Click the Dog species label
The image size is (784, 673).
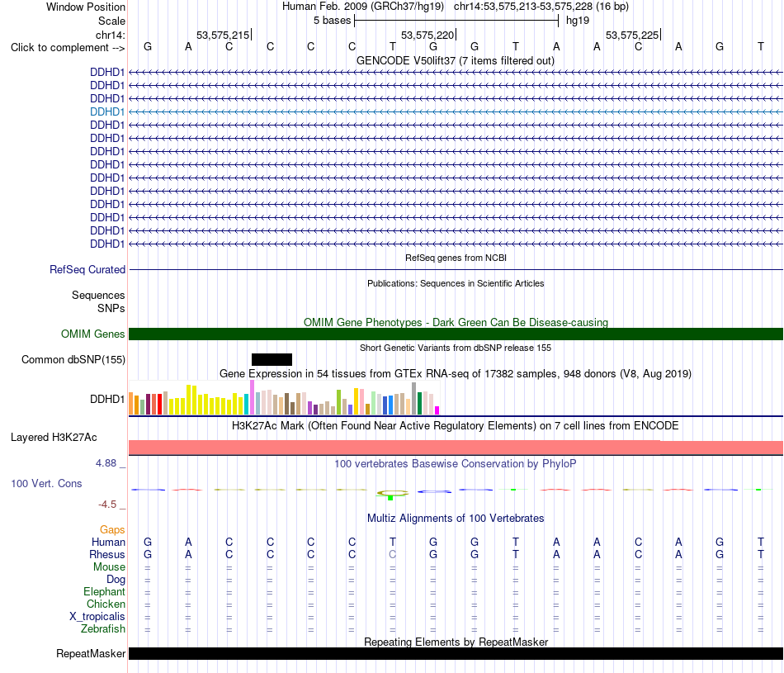116,580
